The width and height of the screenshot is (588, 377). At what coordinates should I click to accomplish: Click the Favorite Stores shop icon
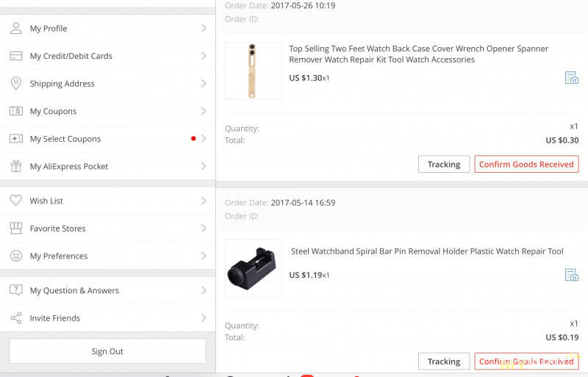pyautogui.click(x=15, y=229)
